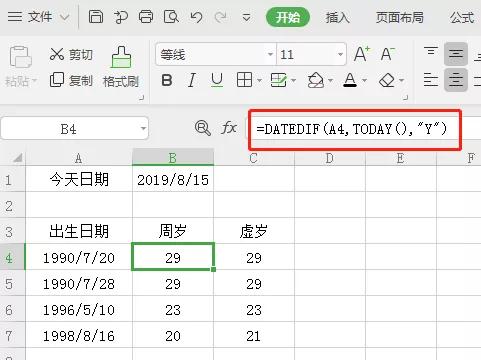Viewport: 481px width, 360px height.
Task: Click cell with 1996/5/10
Action: 79,310
